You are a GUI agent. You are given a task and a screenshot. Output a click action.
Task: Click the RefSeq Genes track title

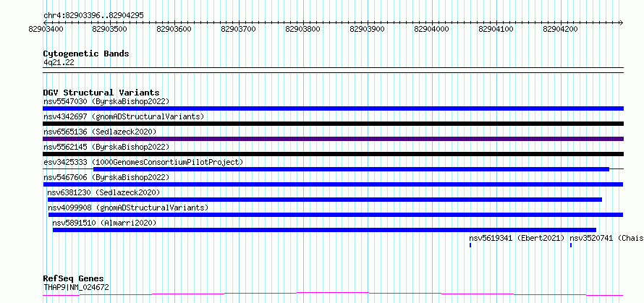(74, 278)
